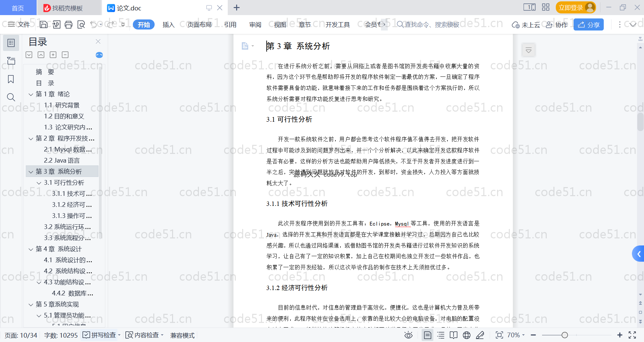644x342 pixels.
Task: Click the Export to PDF icon
Action: (56, 24)
